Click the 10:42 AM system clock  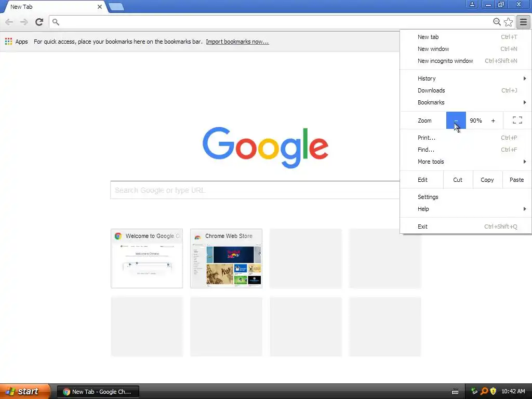click(x=513, y=391)
